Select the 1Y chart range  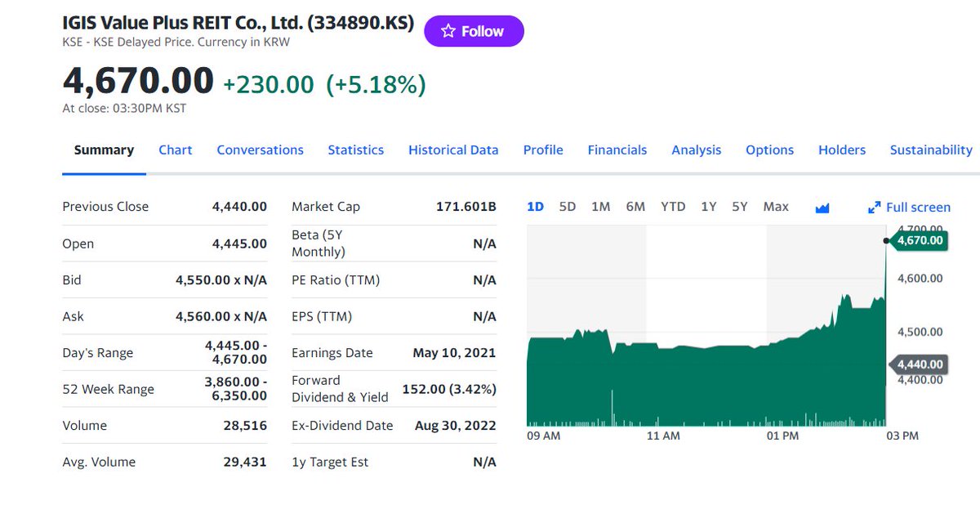pyautogui.click(x=708, y=207)
